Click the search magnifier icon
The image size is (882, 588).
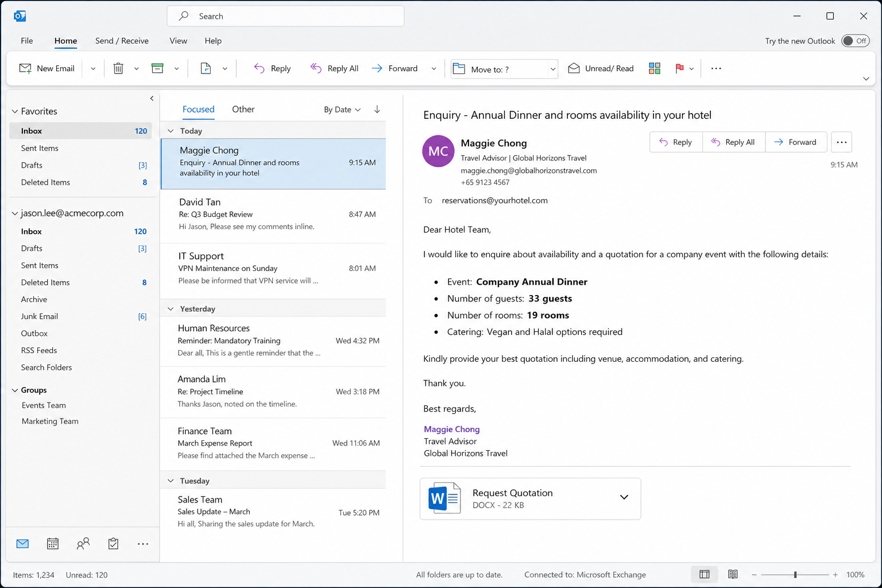coord(184,16)
